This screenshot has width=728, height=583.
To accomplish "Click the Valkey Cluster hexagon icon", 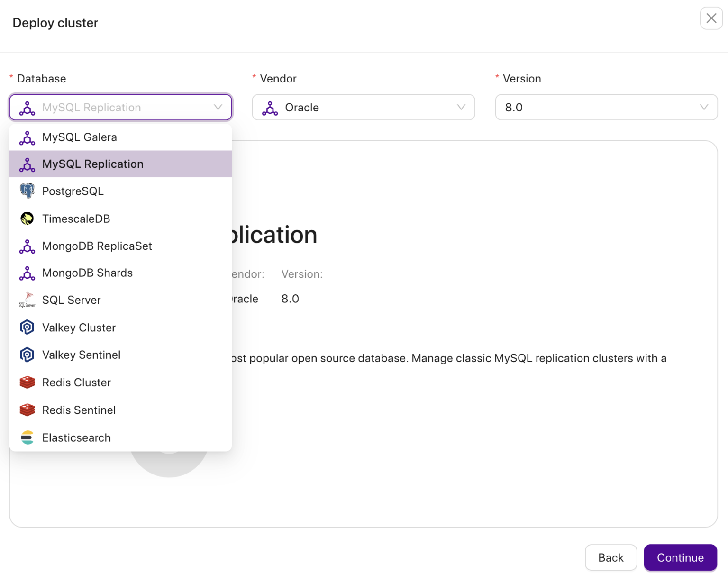I will click(x=27, y=328).
